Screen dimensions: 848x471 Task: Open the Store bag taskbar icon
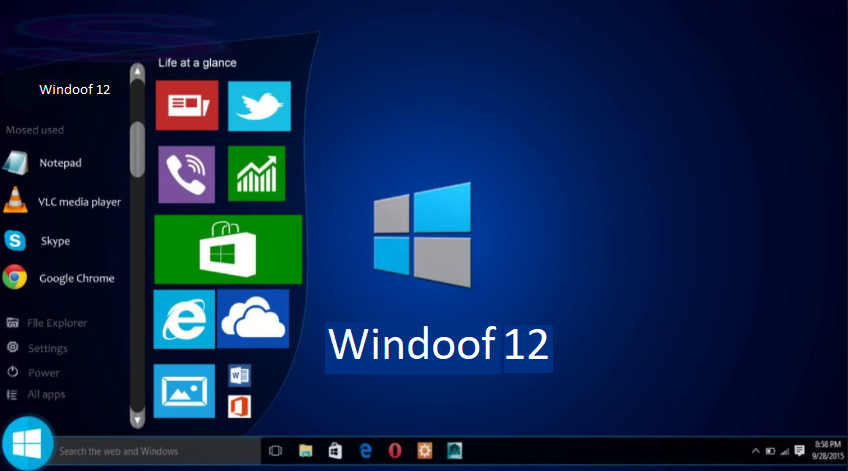335,450
